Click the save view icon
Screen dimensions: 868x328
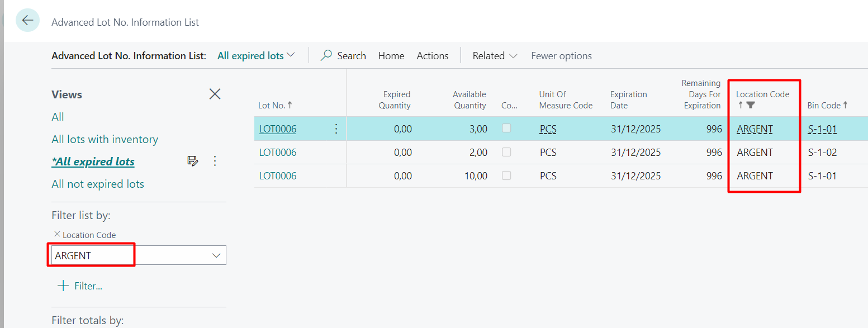point(193,161)
